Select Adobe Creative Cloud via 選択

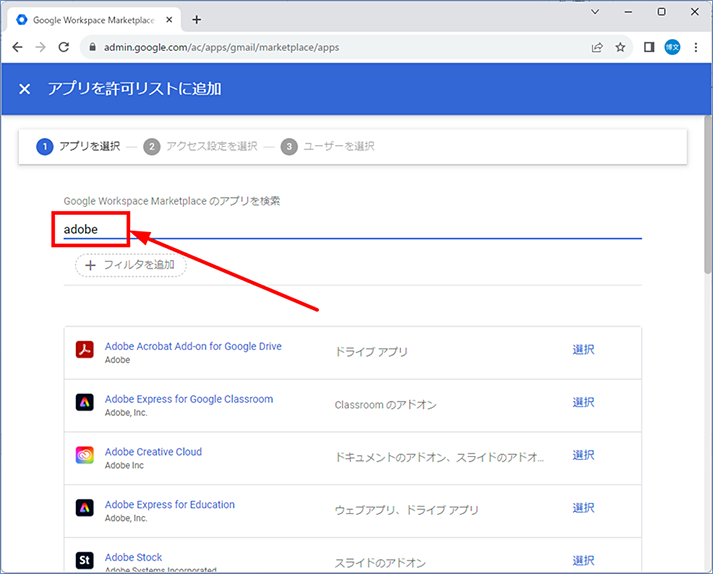click(x=583, y=455)
